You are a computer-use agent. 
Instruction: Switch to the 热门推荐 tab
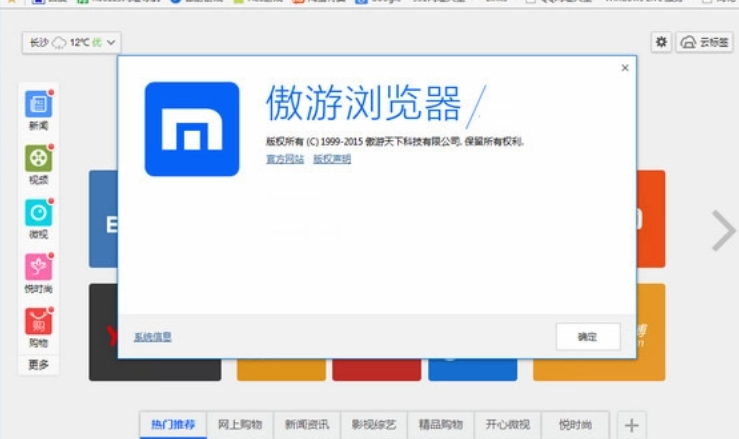tap(172, 425)
